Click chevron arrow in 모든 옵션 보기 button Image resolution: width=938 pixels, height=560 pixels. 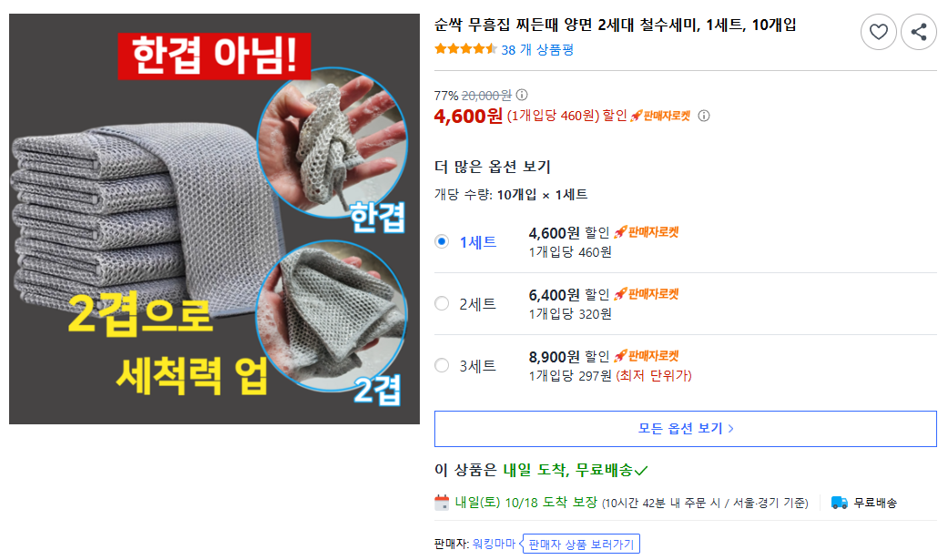(731, 428)
